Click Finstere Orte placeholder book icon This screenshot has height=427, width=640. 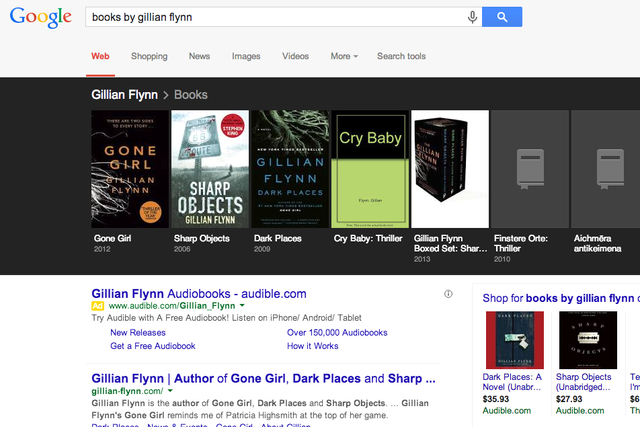click(530, 169)
